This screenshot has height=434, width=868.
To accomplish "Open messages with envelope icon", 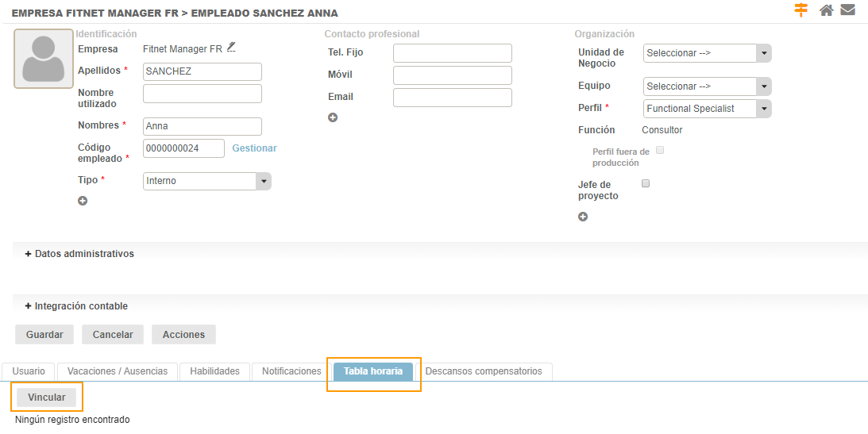I will click(x=847, y=10).
